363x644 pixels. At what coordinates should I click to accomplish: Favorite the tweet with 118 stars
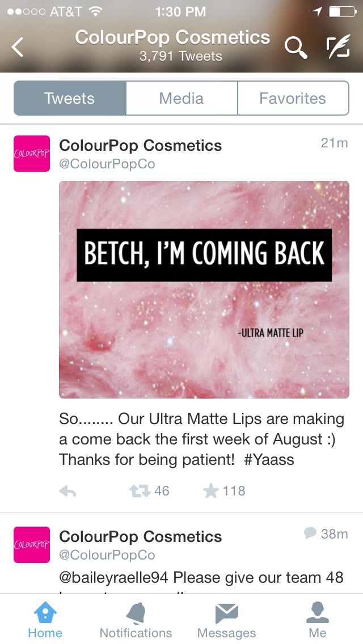point(211,490)
